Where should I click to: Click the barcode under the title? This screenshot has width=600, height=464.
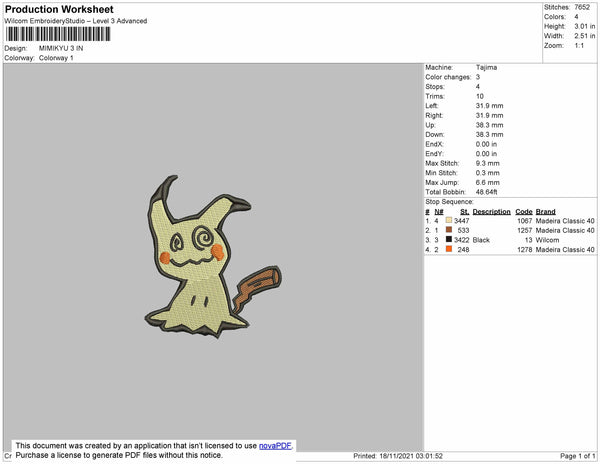click(x=57, y=33)
